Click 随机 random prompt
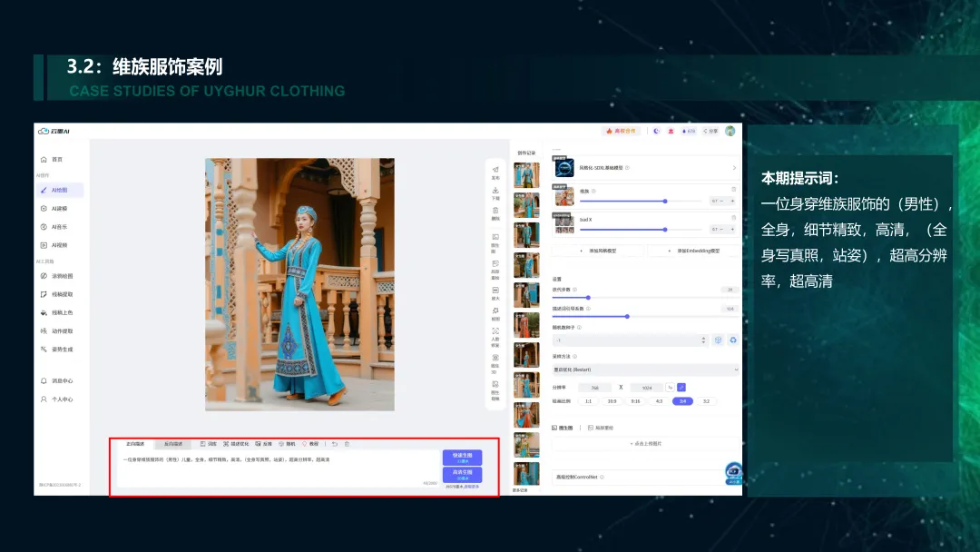The width and height of the screenshot is (980, 552). [287, 444]
